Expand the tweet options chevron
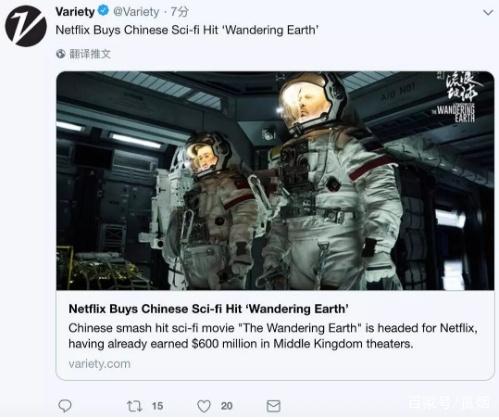 488,13
